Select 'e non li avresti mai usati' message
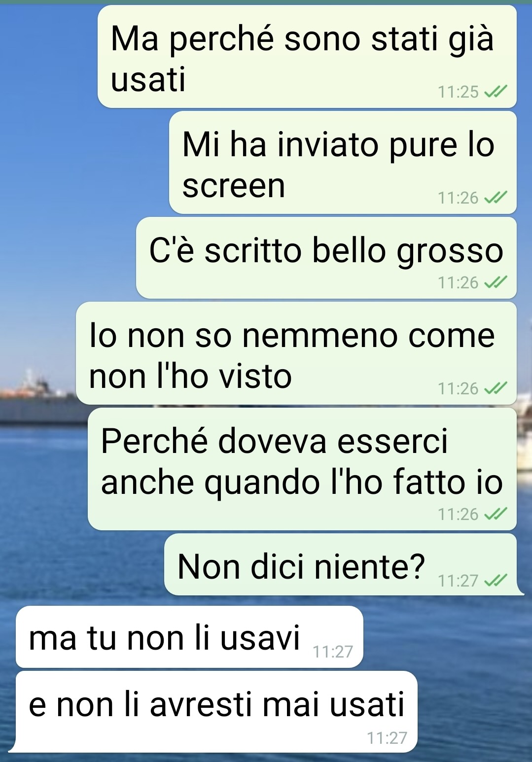The width and height of the screenshot is (532, 762). (x=216, y=712)
